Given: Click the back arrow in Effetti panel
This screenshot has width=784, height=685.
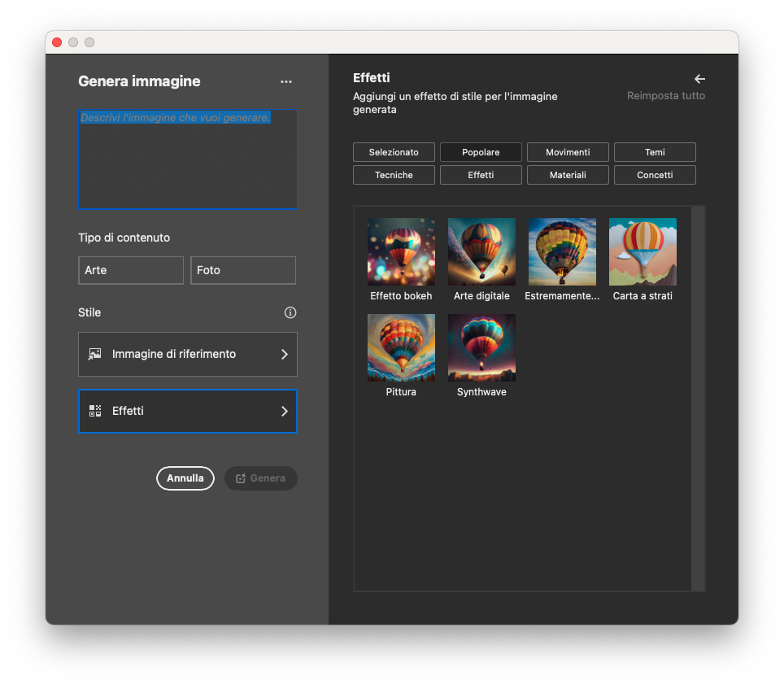Looking at the screenshot, I should [x=699, y=79].
